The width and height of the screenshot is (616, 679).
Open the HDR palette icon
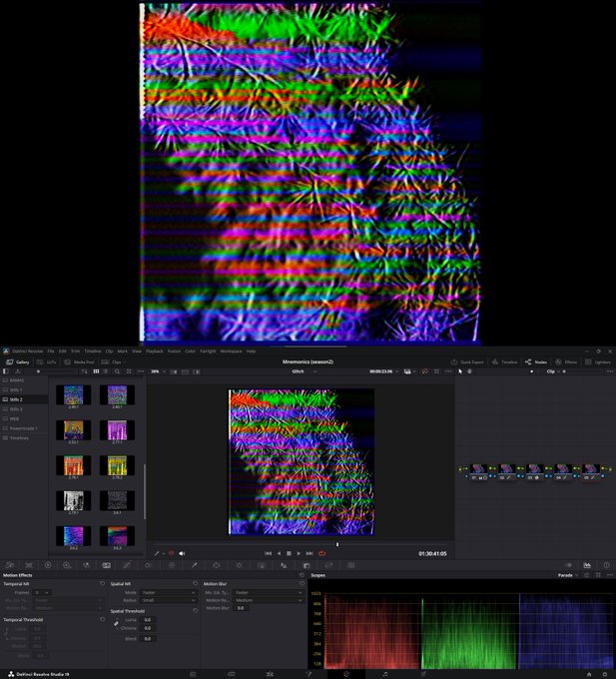click(x=67, y=565)
